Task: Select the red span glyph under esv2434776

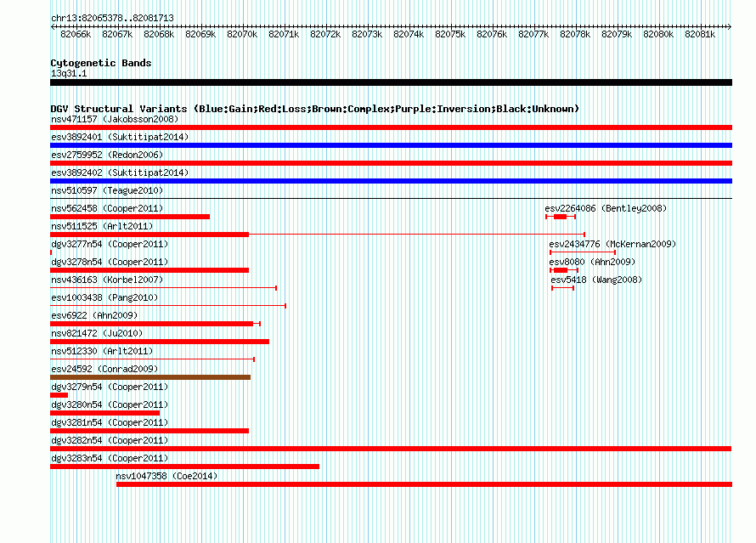Action: [x=583, y=252]
